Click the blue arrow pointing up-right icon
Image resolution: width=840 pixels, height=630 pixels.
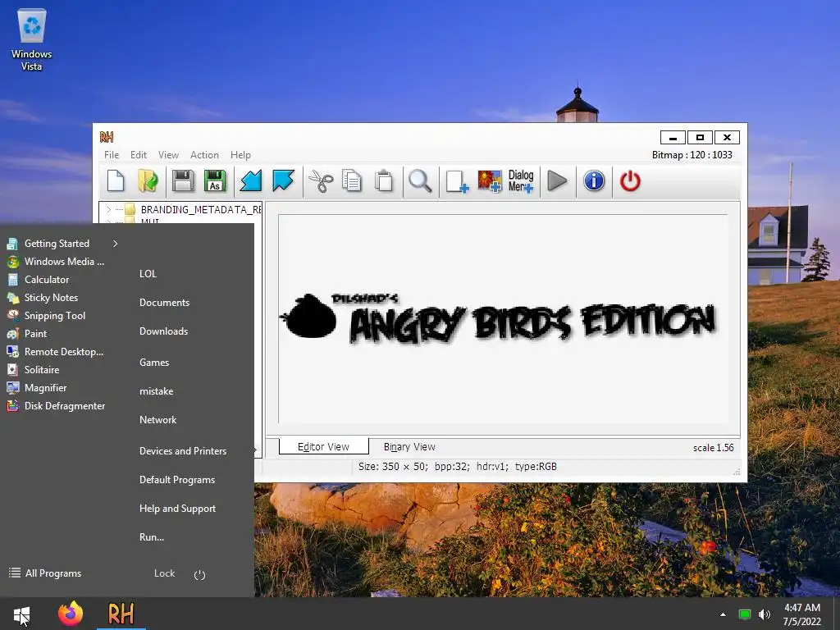283,181
